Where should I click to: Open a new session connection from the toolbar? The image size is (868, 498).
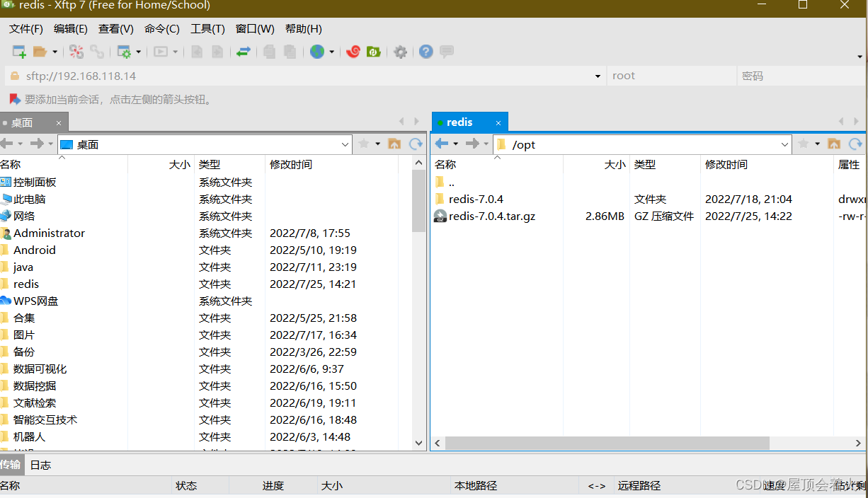(x=18, y=51)
